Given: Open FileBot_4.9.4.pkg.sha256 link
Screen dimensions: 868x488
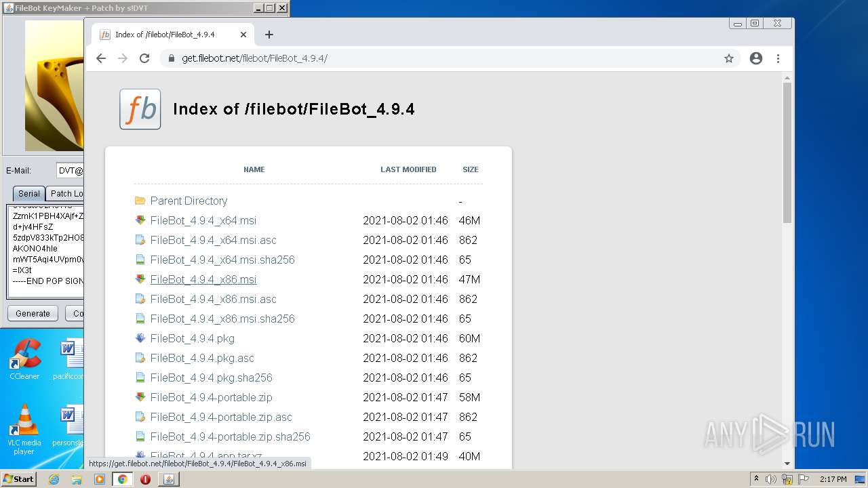Looking at the screenshot, I should click(212, 378).
